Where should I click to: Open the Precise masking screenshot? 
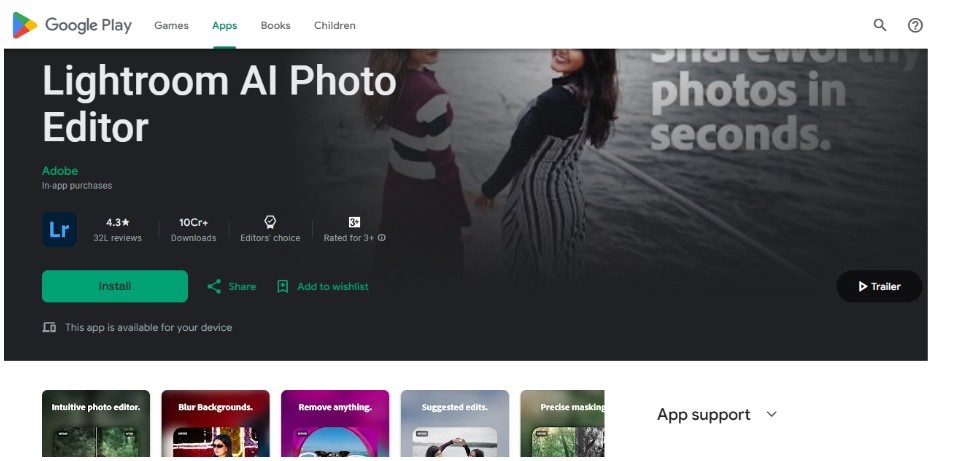coord(563,424)
